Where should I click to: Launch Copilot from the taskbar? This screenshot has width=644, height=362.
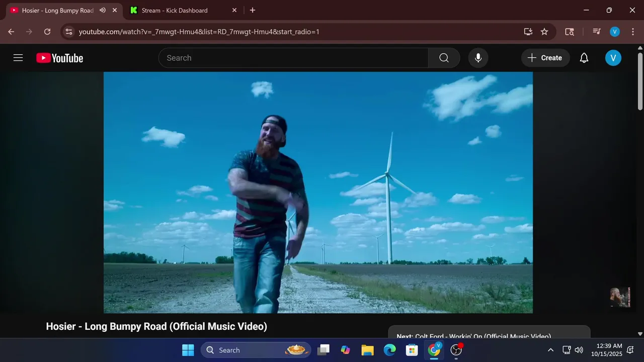(x=346, y=350)
